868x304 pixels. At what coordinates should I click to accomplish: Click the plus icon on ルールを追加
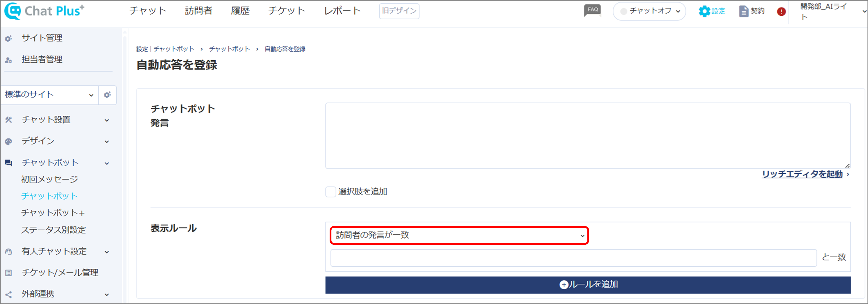[x=564, y=285]
